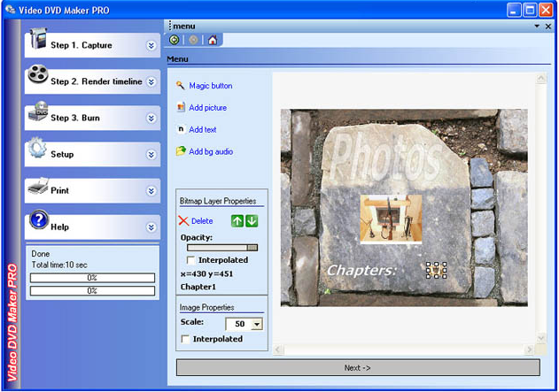Image resolution: width=559 pixels, height=392 pixels.
Task: Expand Step 2. Render timeline section
Action: (151, 82)
